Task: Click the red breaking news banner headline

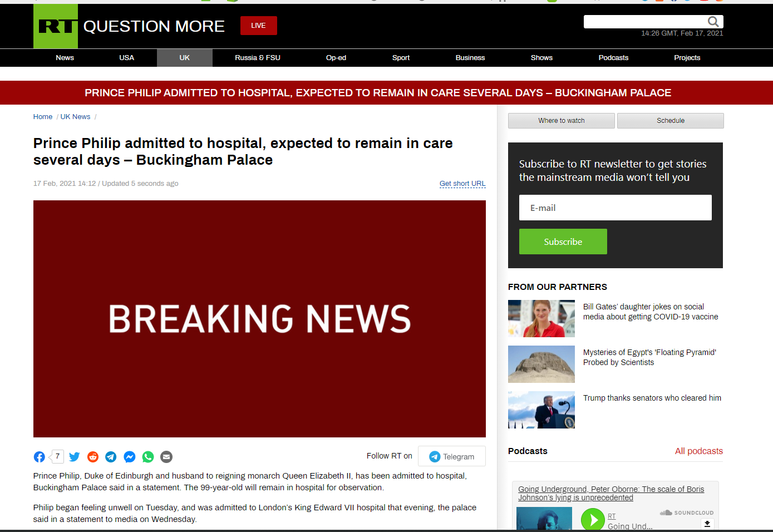Action: (378, 93)
